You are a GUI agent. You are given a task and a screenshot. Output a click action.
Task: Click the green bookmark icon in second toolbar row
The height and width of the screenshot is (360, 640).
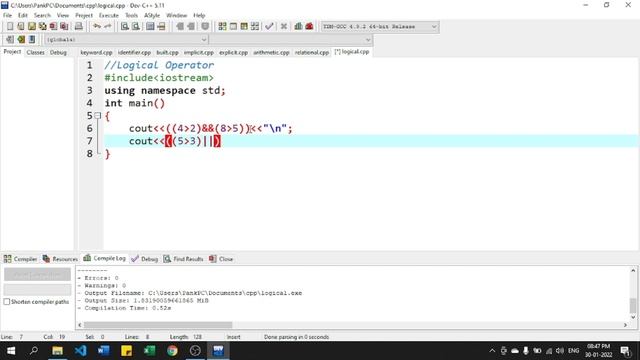point(21,40)
